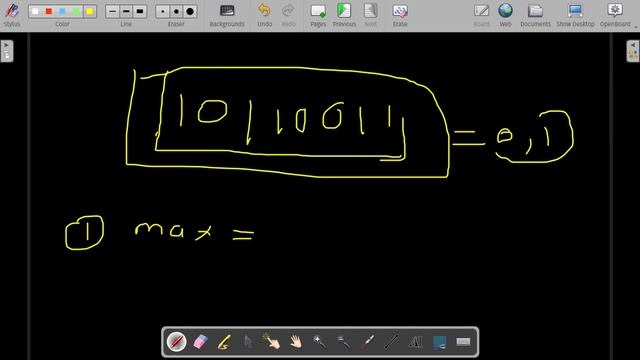
Task: Choose the medium line width
Action: [126, 11]
